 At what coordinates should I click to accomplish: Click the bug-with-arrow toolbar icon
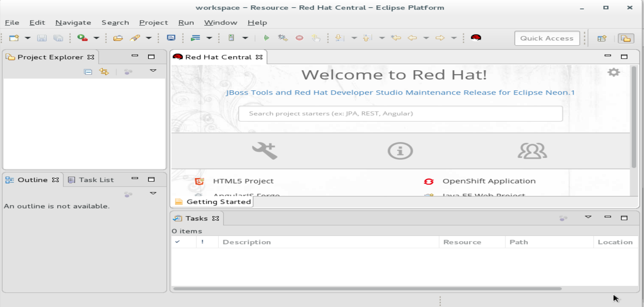[x=282, y=38]
